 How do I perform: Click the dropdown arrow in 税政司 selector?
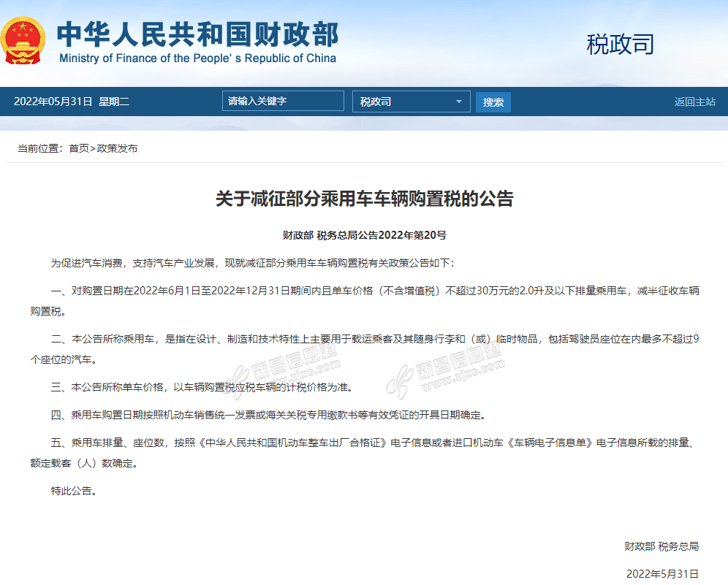[459, 102]
